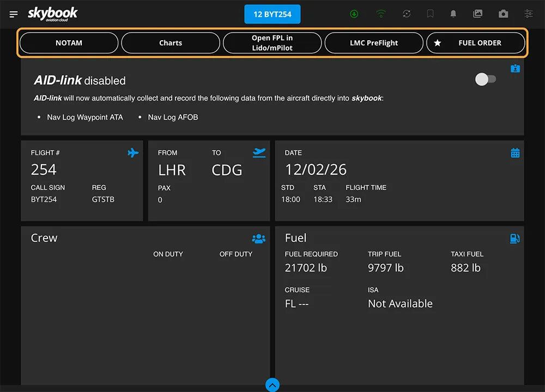Open the settings sliders icon

pos(529,14)
